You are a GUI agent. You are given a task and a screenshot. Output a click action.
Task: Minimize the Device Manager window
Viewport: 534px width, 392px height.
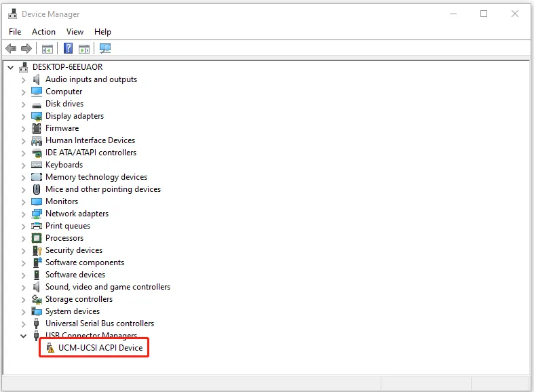453,14
